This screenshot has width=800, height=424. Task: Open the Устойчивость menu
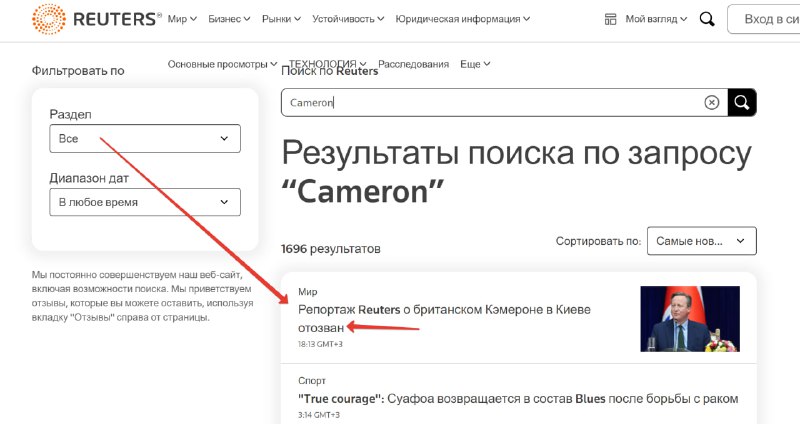coord(348,19)
